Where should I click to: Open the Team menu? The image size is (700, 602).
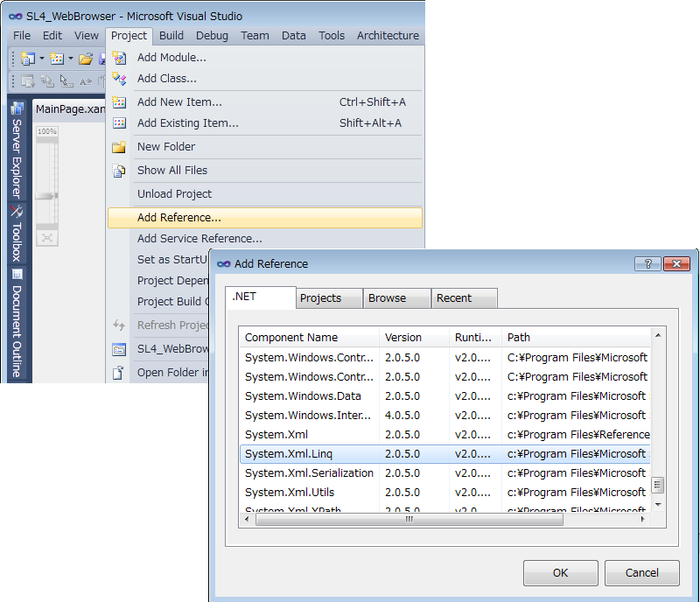click(x=255, y=36)
